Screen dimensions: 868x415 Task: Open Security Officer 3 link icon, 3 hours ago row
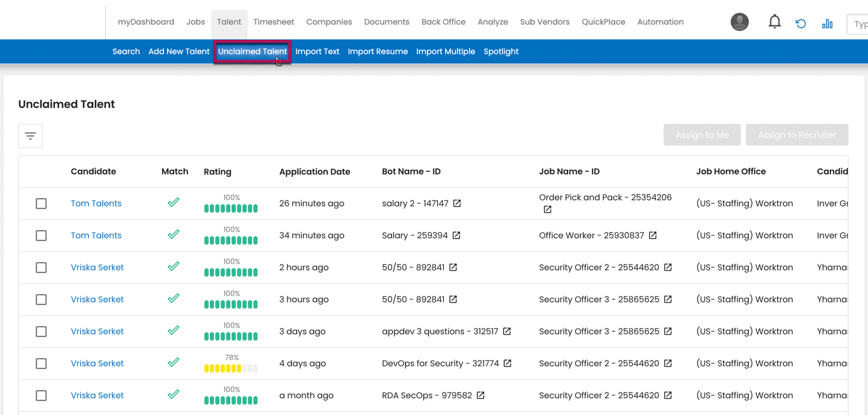click(668, 300)
